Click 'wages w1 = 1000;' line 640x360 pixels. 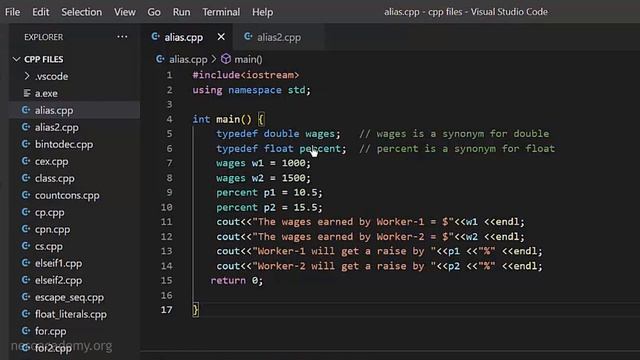pyautogui.click(x=263, y=163)
